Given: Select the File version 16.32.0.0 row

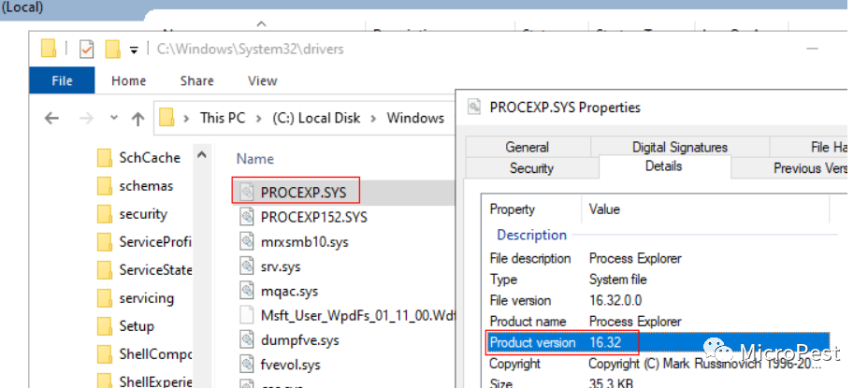Looking at the screenshot, I should [658, 300].
